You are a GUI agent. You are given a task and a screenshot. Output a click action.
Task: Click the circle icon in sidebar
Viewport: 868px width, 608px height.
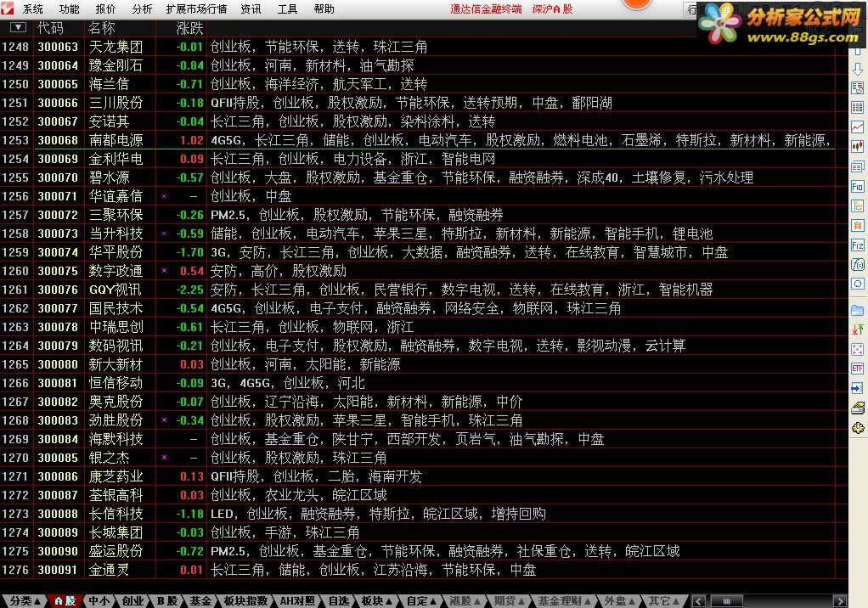point(857,284)
